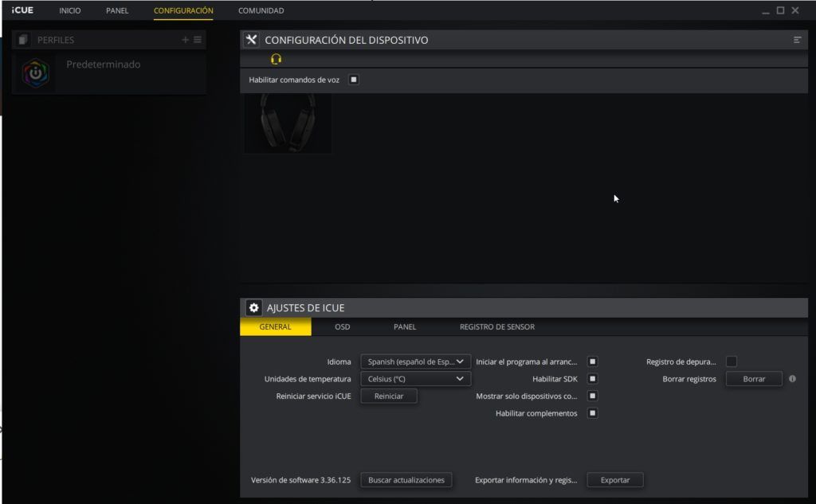816x504 pixels.
Task: Open device settings panel options menu
Action: (797, 40)
